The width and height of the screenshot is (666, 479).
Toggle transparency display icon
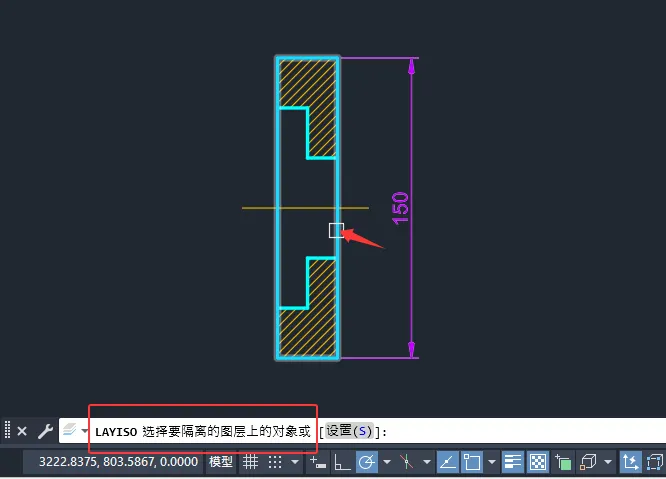click(538, 462)
